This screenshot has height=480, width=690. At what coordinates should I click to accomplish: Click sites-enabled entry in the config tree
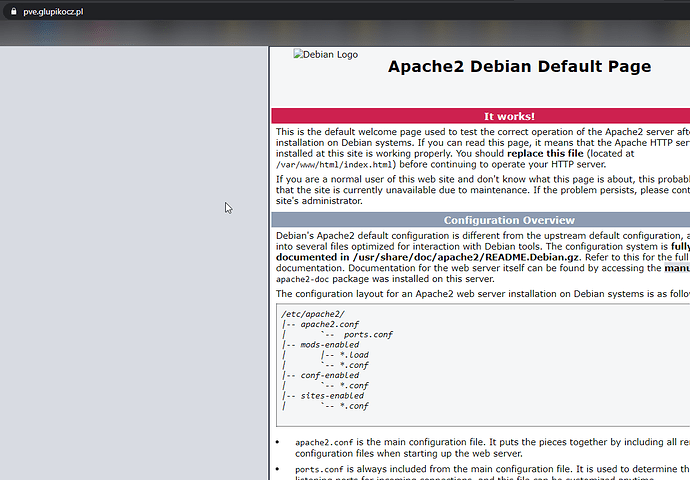[x=334, y=395]
